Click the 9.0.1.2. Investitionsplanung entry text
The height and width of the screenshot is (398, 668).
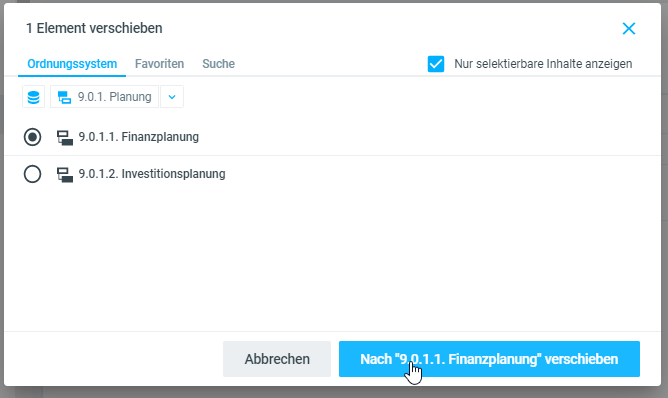[x=152, y=174]
